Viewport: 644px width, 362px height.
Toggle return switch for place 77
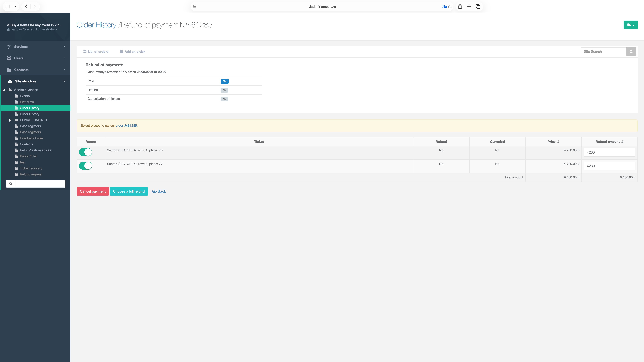[x=86, y=166]
